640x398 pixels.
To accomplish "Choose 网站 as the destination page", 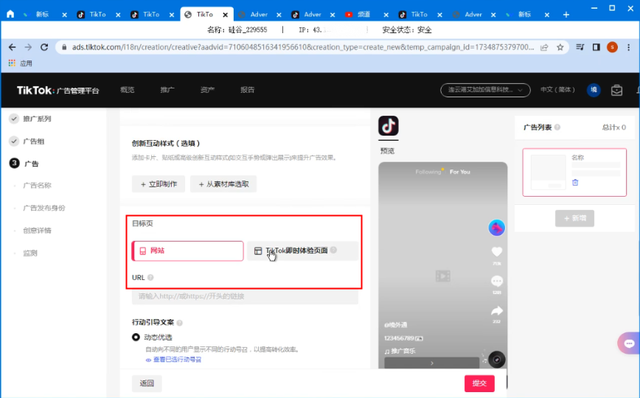I will [x=188, y=251].
